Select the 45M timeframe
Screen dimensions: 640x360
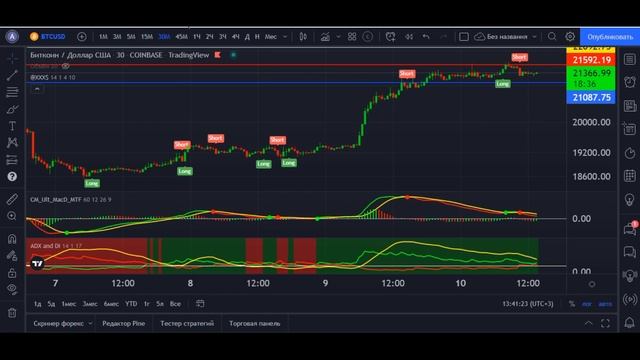[x=181, y=37]
